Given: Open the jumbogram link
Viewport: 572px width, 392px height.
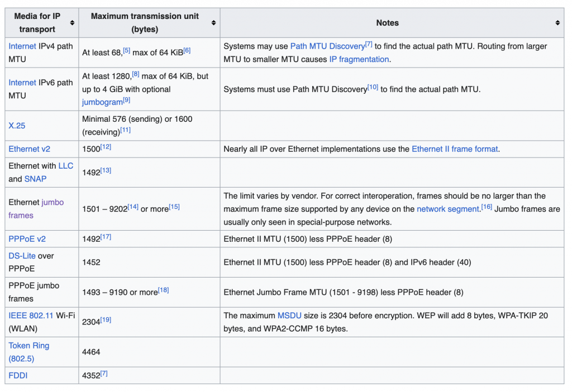Looking at the screenshot, I should 102,102.
